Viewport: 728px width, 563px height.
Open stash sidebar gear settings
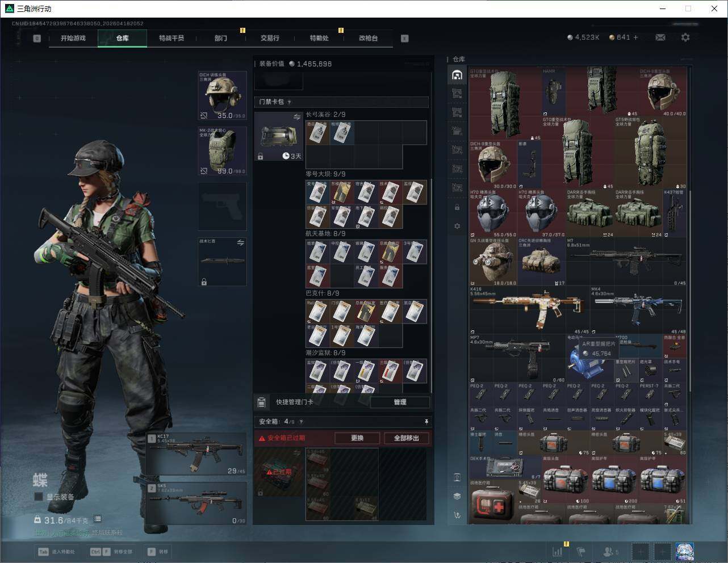457,226
